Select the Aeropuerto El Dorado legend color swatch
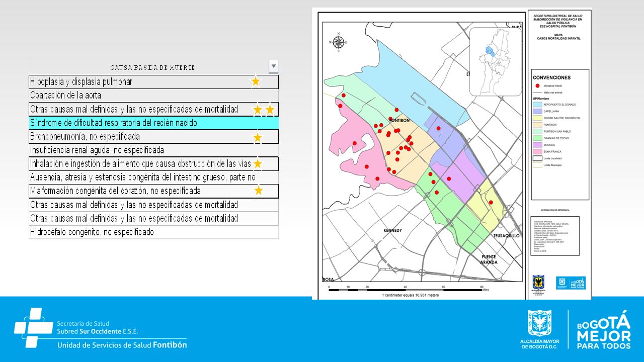 [537, 104]
